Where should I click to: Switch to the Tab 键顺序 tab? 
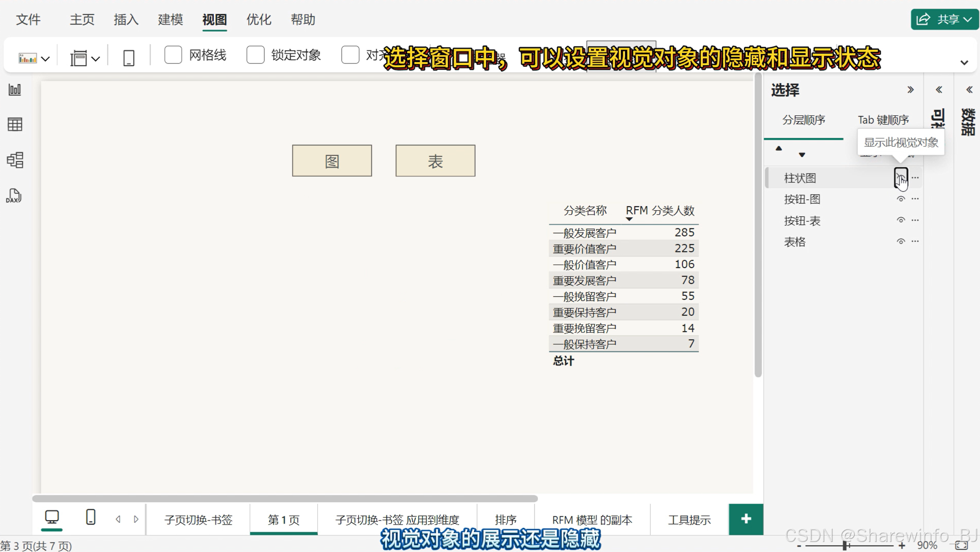tap(883, 120)
